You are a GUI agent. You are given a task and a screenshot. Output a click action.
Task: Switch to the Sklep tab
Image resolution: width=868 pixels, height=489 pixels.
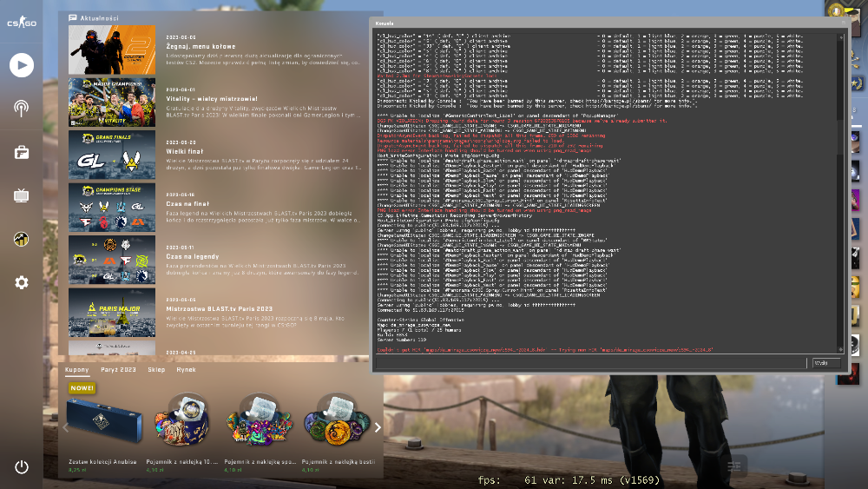point(156,369)
